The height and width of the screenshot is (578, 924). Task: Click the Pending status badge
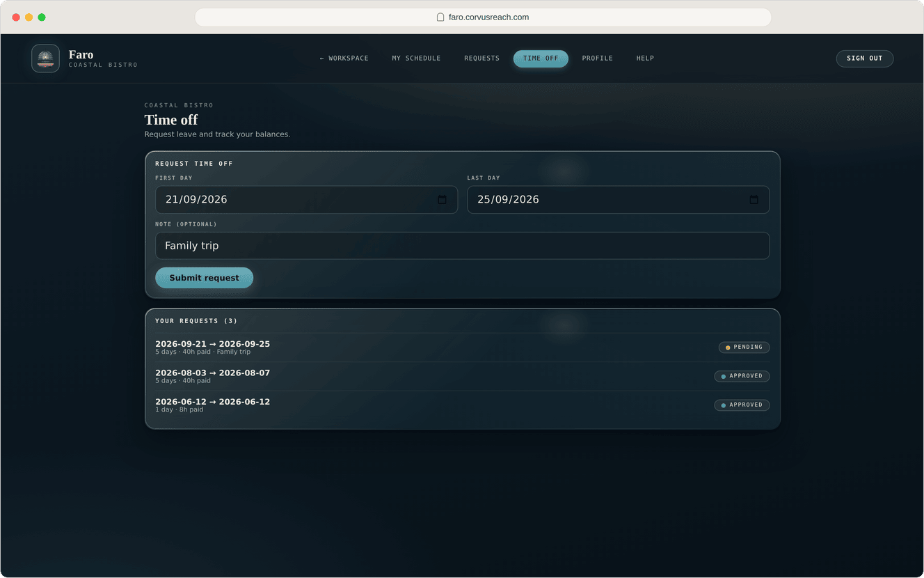tap(744, 347)
